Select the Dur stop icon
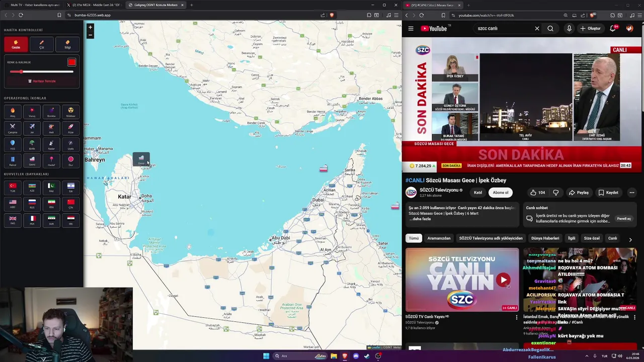The width and height of the screenshot is (644, 362). pyautogui.click(x=71, y=161)
